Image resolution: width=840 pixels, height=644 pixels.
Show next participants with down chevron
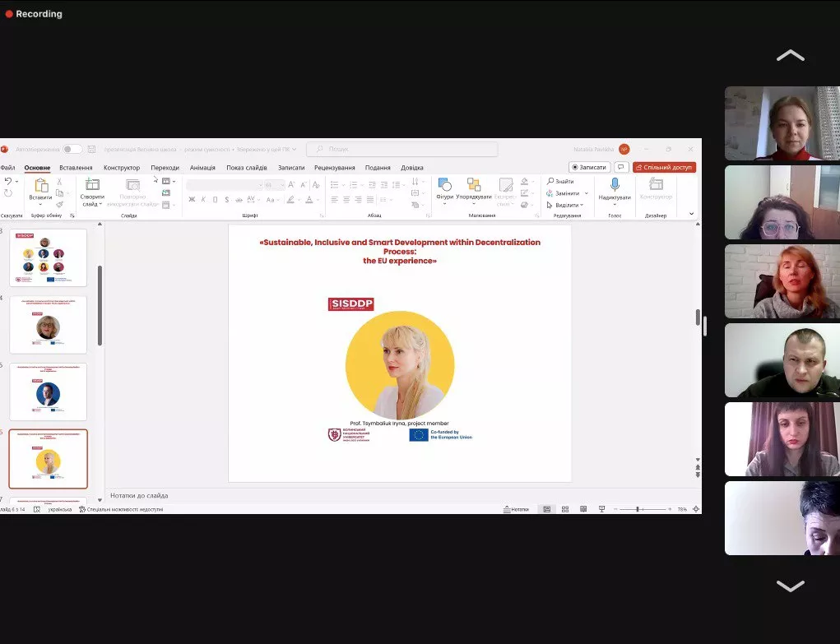[790, 586]
